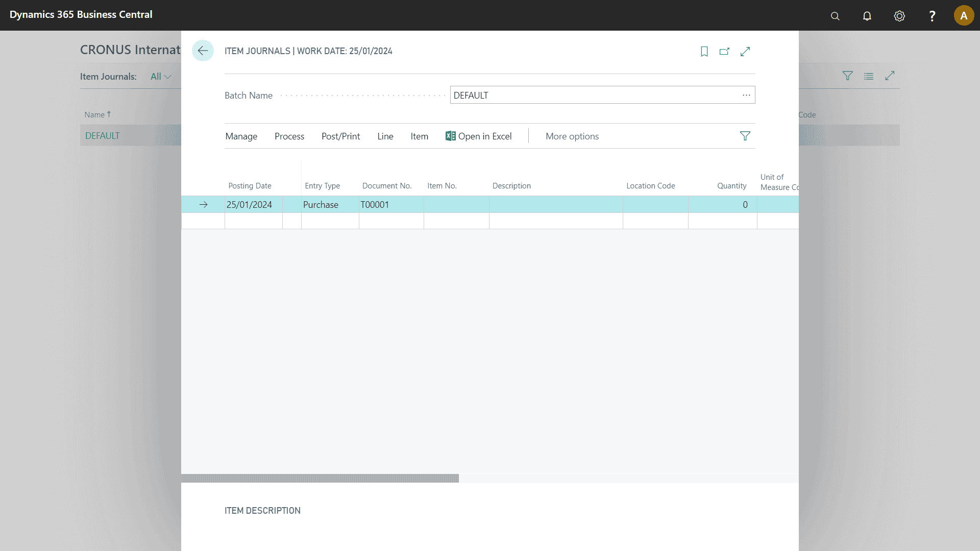Click the horizontal scrollbar thumb
980x551 pixels.
(x=320, y=478)
